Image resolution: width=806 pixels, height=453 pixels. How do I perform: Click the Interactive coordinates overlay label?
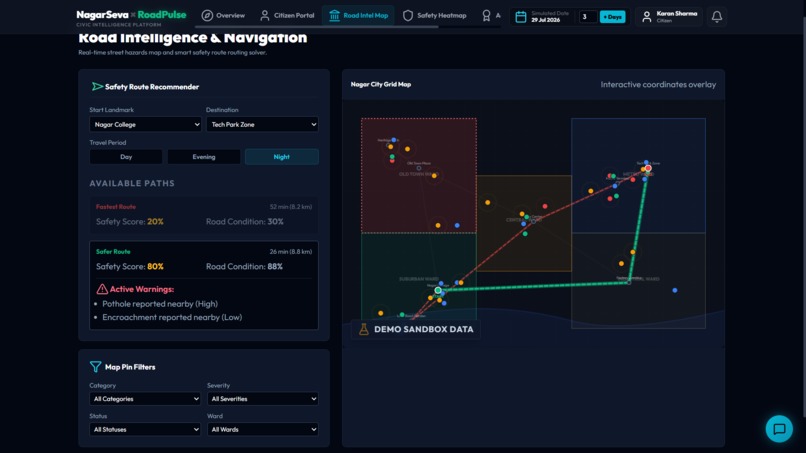coord(658,84)
